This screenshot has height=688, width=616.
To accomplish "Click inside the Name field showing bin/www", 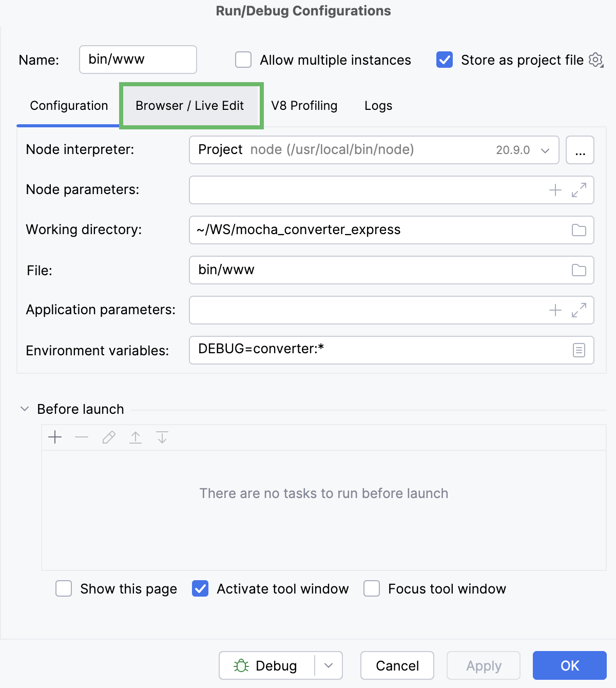I will (138, 60).
